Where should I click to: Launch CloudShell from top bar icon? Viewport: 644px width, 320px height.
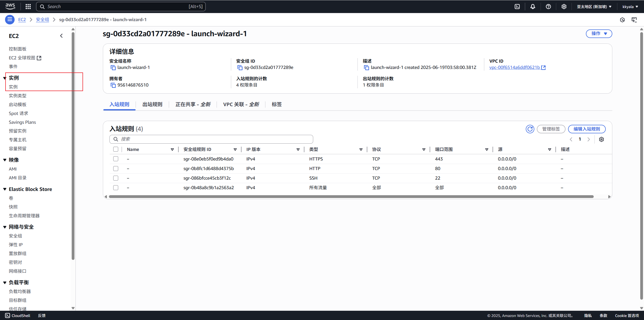point(517,7)
